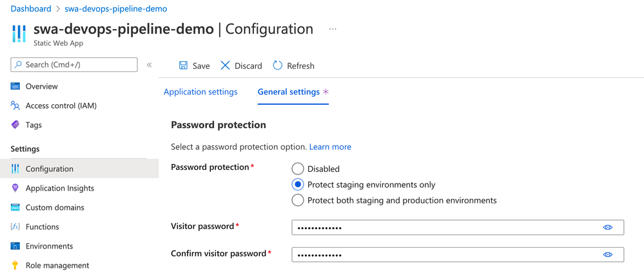This screenshot has width=644, height=278.
Task: Click the Functions icon in sidebar
Action: pyautogui.click(x=15, y=227)
